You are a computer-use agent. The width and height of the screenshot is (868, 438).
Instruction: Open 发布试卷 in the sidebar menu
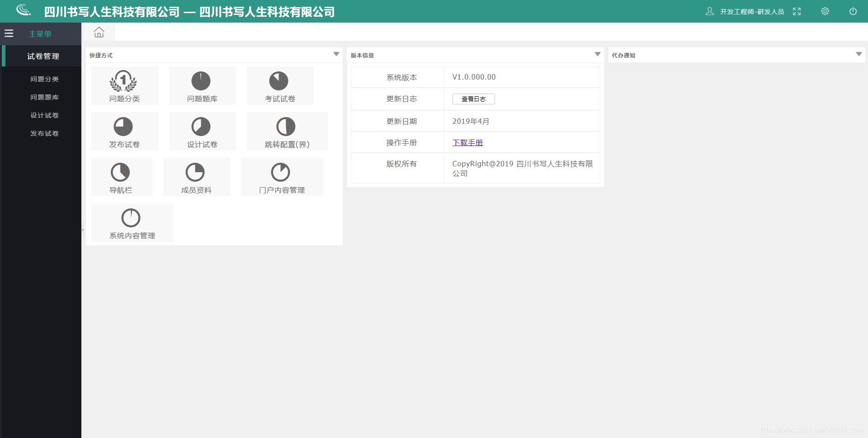(44, 133)
